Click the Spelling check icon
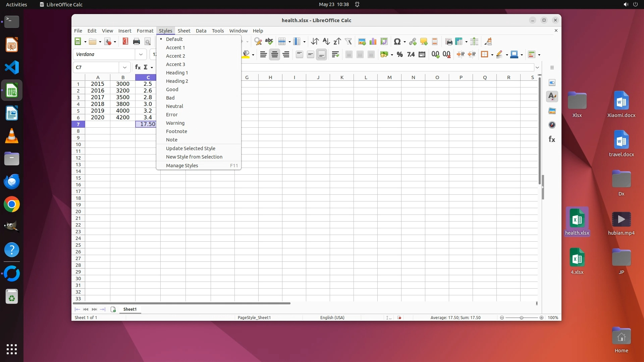 point(269,42)
